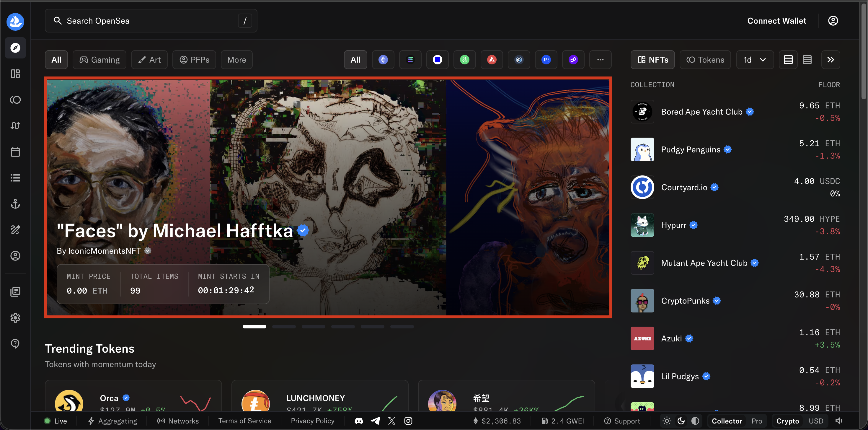
Task: Open the Studio pencil icon in sidebar
Action: point(15,230)
